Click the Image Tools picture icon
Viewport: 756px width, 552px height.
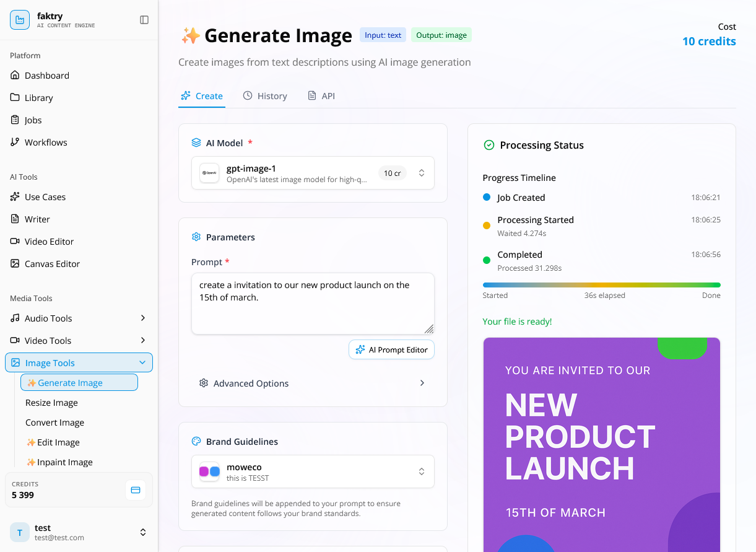15,362
